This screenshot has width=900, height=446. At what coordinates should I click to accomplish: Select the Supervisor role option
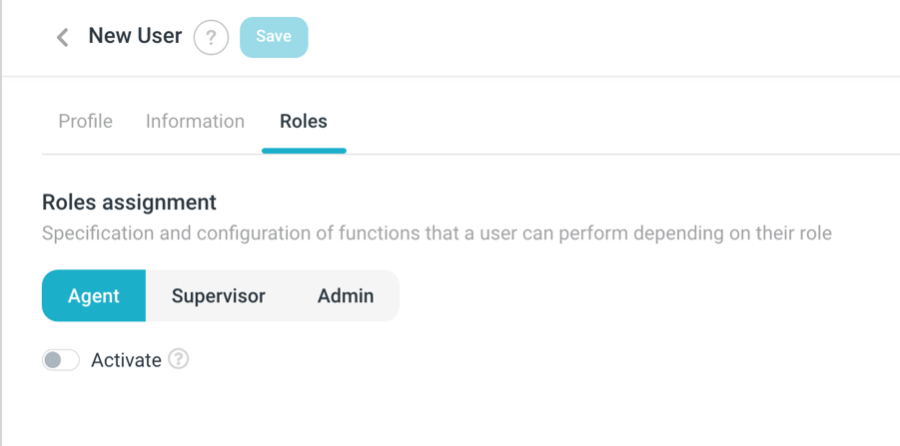click(x=218, y=296)
